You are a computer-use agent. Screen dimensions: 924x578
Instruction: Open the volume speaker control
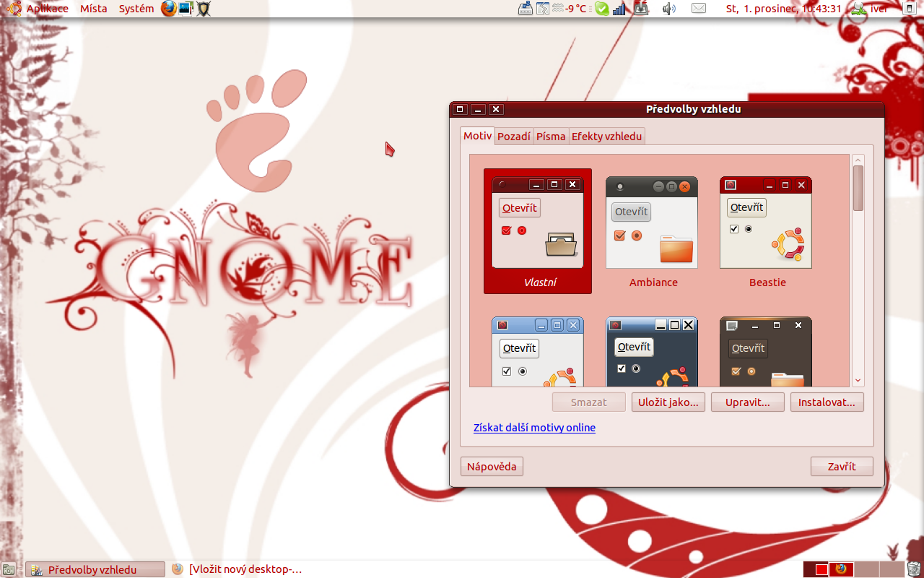(x=668, y=9)
